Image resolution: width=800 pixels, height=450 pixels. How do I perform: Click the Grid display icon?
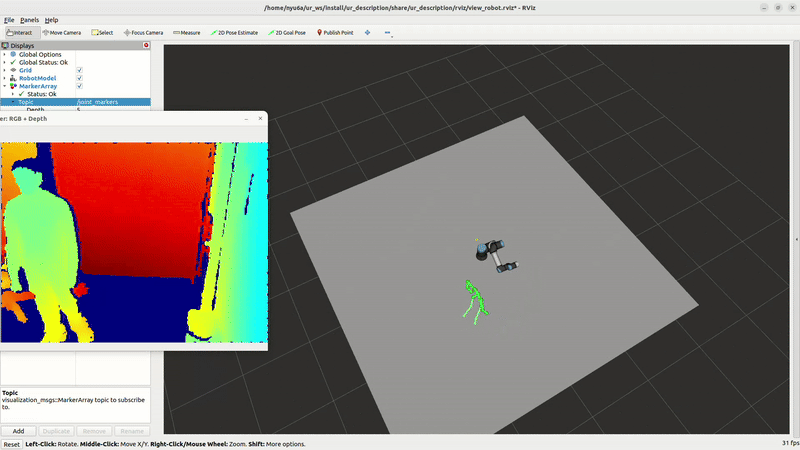pos(13,70)
